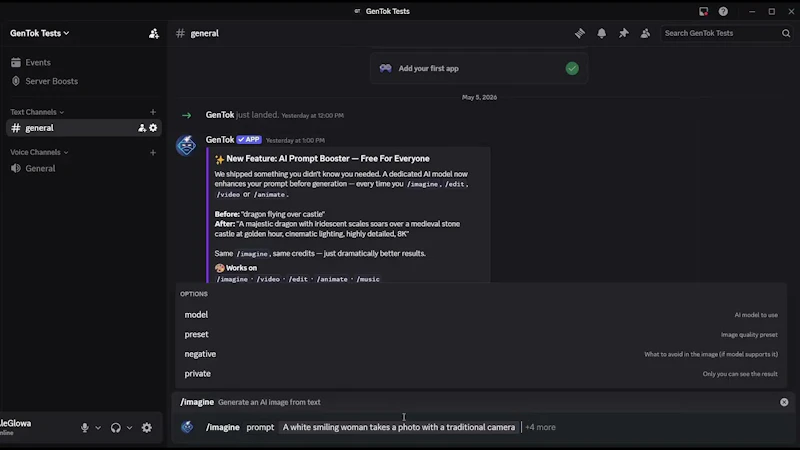Click the 'Works on' embed field heading
Screen dimensions: 800x450
pyautogui.click(x=241, y=268)
